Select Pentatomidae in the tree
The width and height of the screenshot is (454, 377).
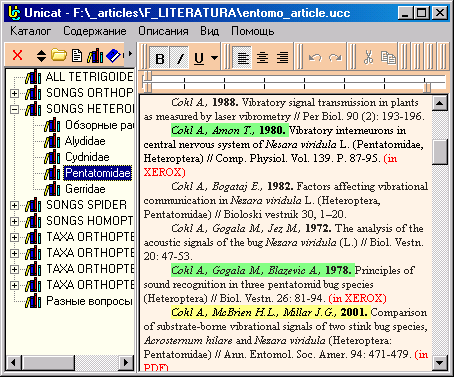[98, 173]
